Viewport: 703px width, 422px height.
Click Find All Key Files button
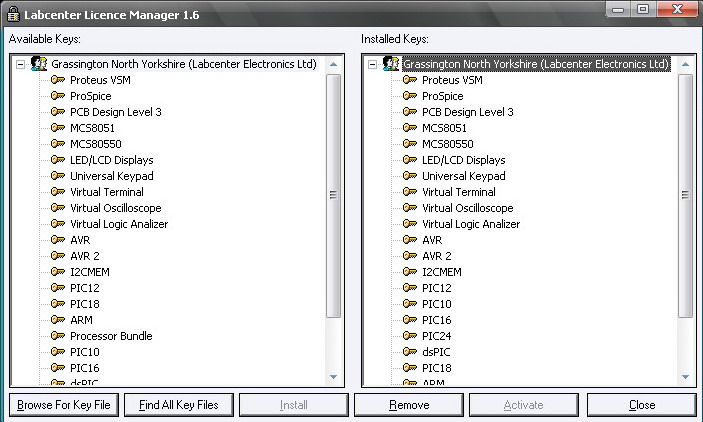point(178,405)
